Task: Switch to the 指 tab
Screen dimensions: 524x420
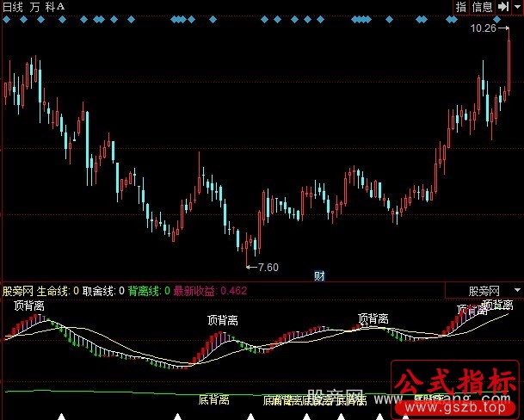Action: (x=460, y=7)
